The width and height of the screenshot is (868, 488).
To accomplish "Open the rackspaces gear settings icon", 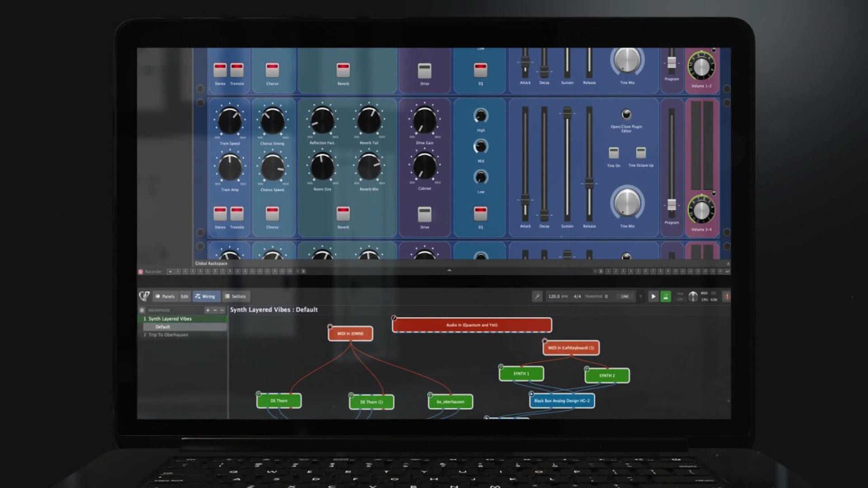I will click(x=142, y=310).
